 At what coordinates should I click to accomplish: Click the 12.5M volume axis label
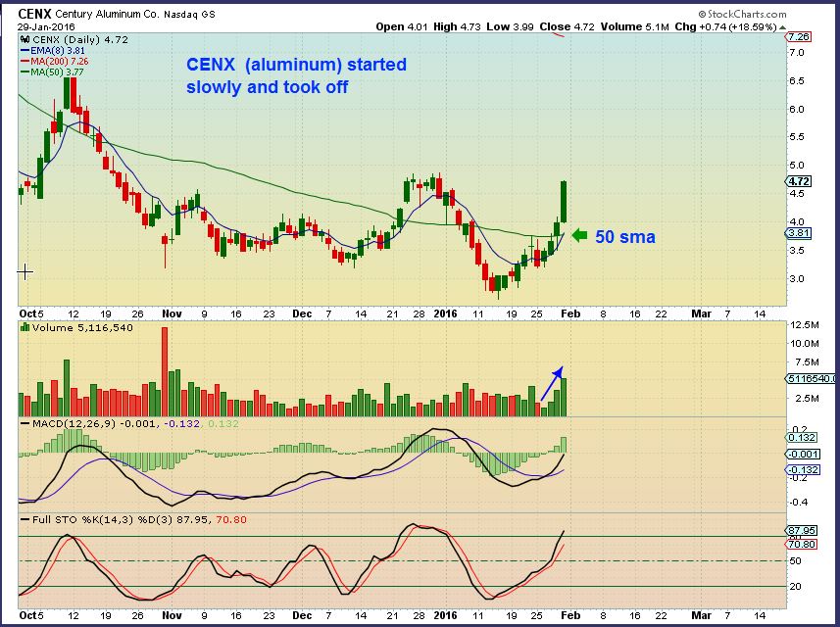coord(805,325)
